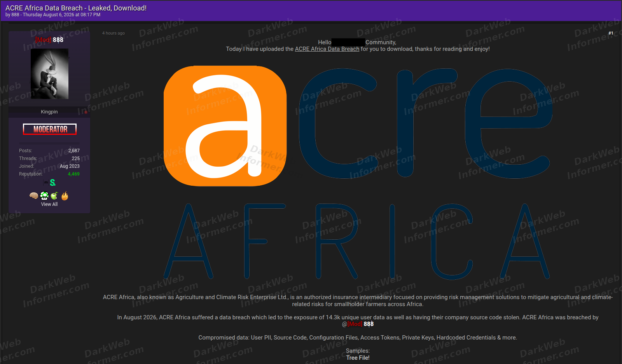
Task: Click the reputation value 4,469
Action: tap(73, 174)
